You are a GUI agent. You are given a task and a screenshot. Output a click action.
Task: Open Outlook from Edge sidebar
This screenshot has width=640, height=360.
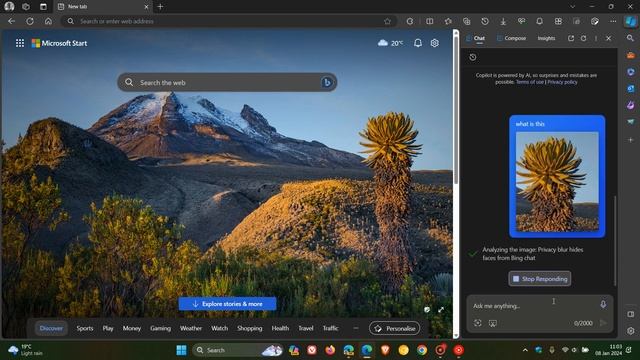pyautogui.click(x=631, y=89)
